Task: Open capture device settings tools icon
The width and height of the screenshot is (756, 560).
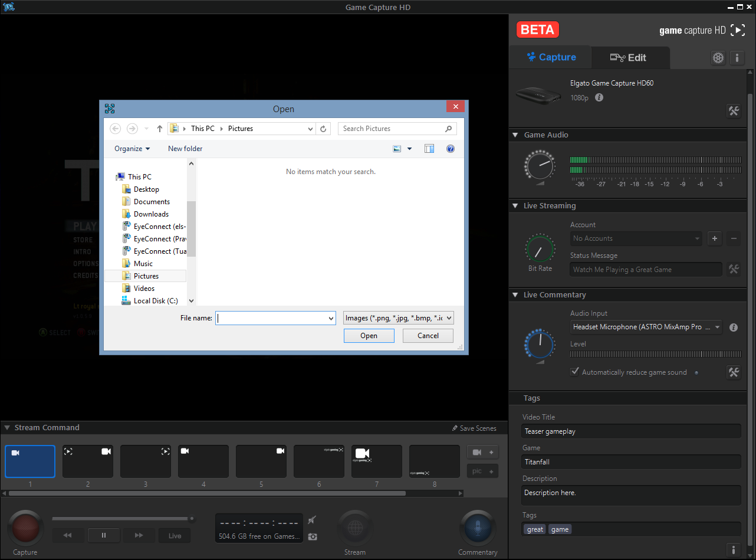Action: click(734, 111)
